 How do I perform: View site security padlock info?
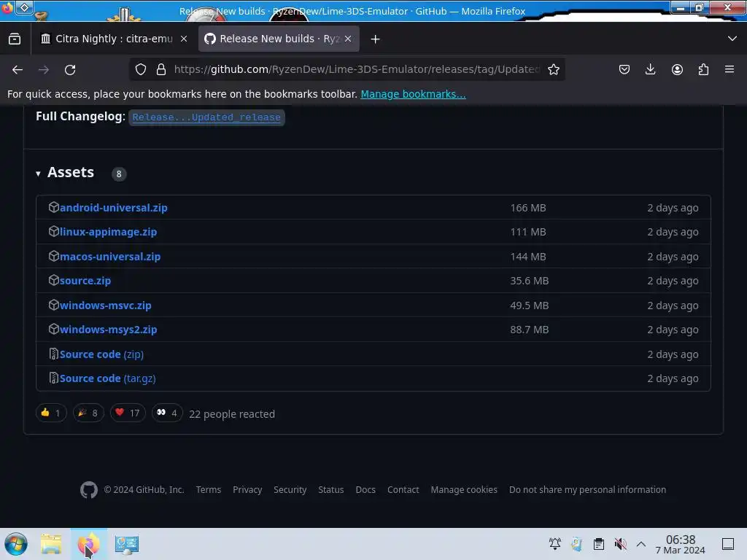coord(161,69)
